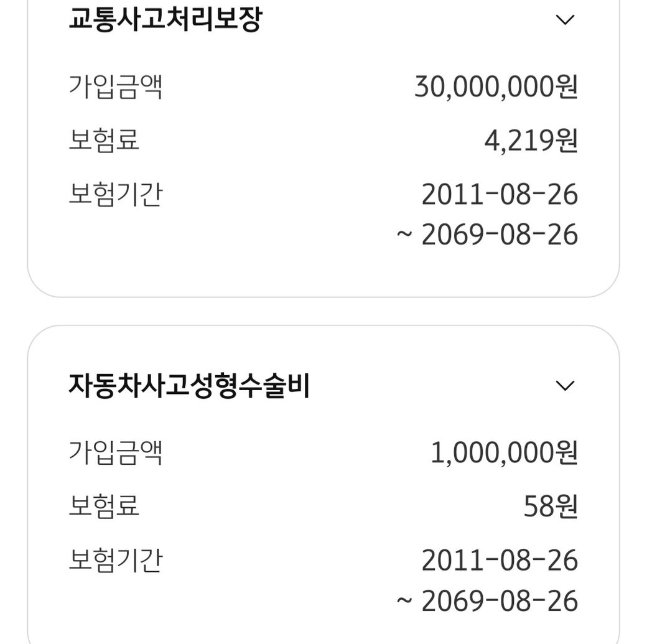
Task: Tap the 교통사고처리보장 card title
Action: pos(165,19)
